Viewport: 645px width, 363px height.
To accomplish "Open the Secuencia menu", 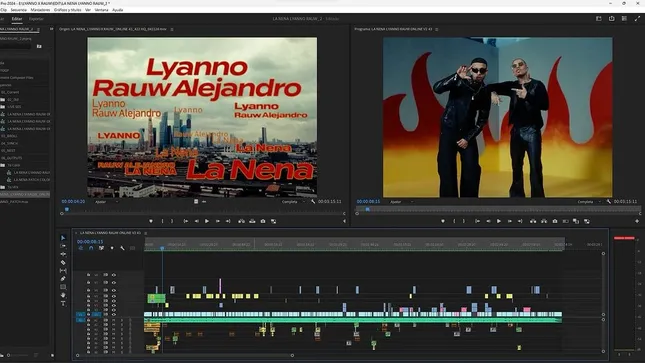I will 19,9.
